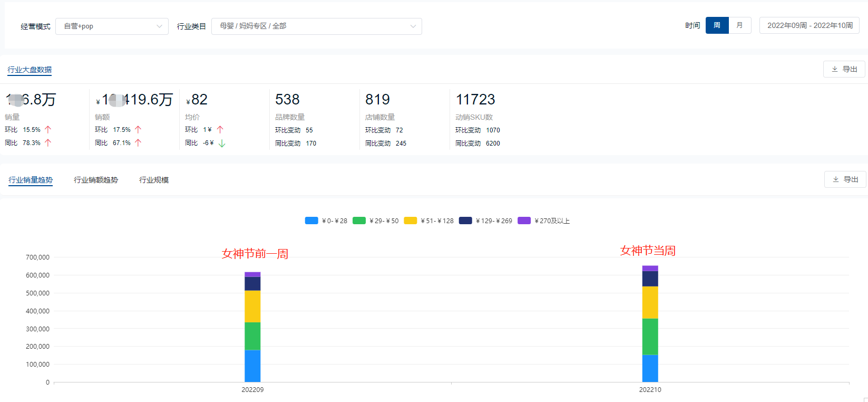Click the navy segment of the 202209 bar

(x=252, y=284)
